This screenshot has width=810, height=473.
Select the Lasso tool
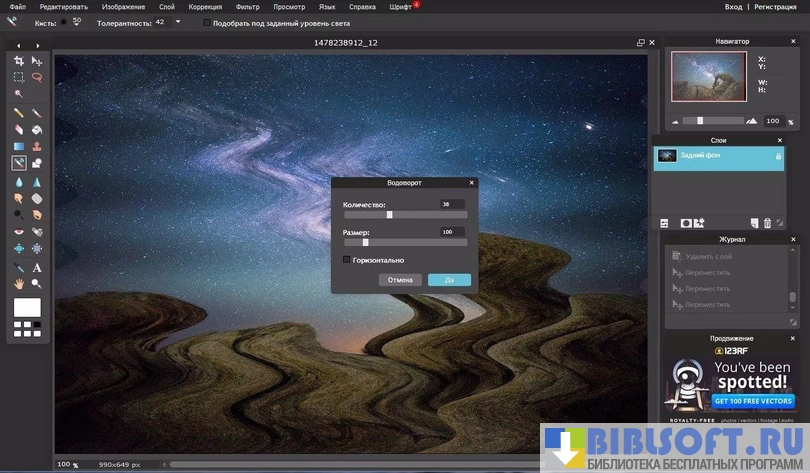point(37,77)
